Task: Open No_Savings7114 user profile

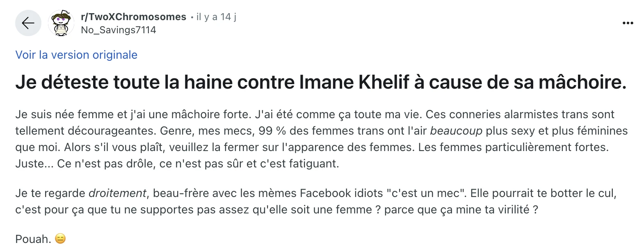Action: pos(119,30)
